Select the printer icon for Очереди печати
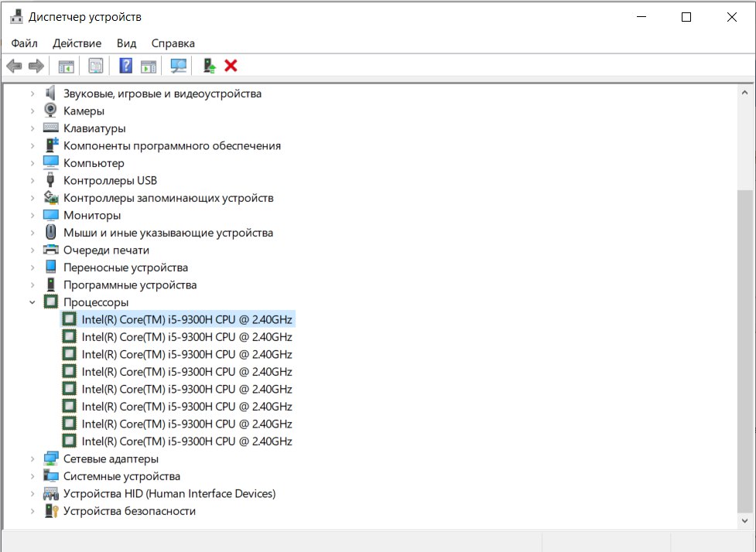Image resolution: width=756 pixels, height=552 pixels. pos(50,250)
